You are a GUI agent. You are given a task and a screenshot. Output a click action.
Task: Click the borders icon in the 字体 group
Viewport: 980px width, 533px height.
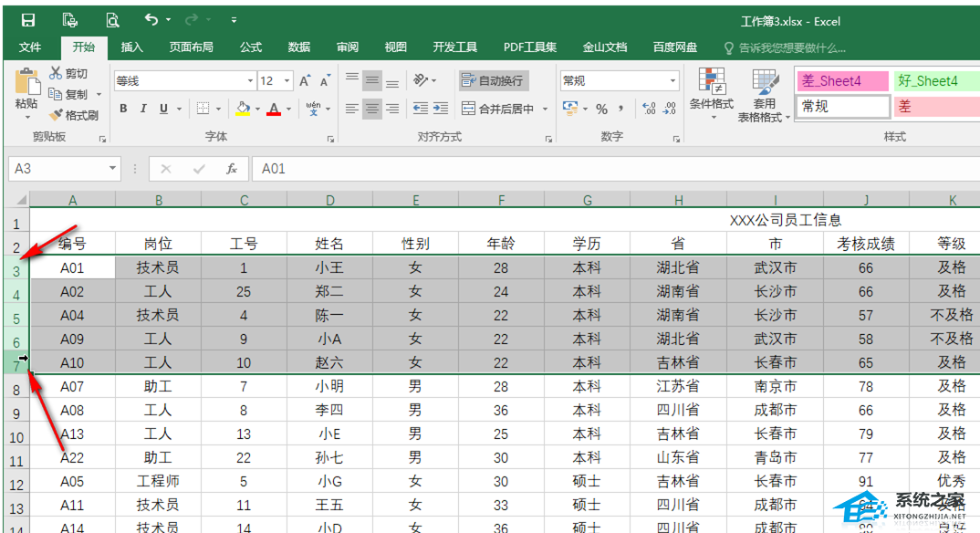pyautogui.click(x=203, y=109)
